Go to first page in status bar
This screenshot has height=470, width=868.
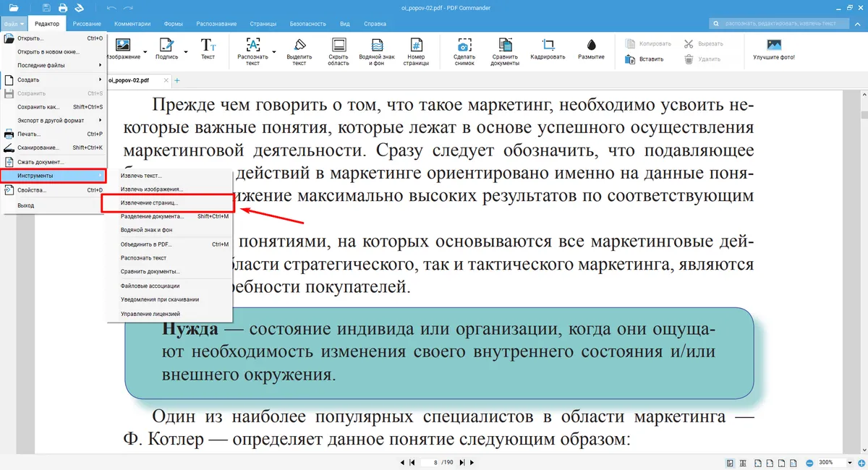coord(412,462)
